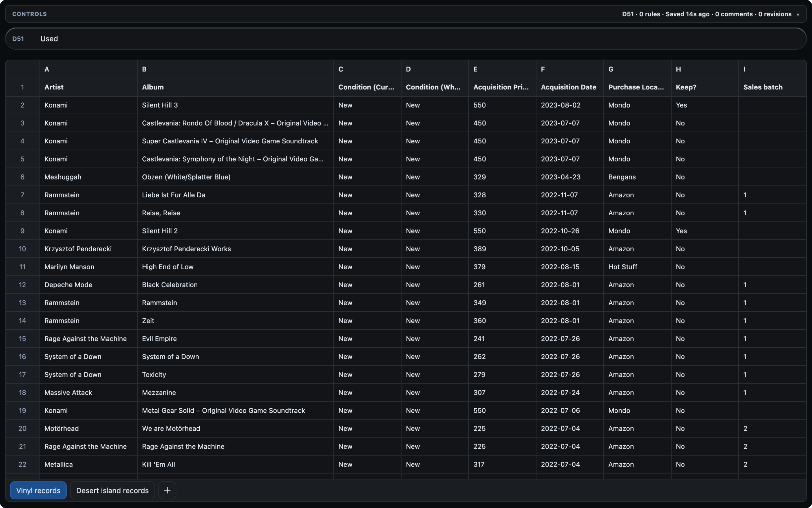Select column I header
Viewport: 812px width, 508px height.
(773, 69)
